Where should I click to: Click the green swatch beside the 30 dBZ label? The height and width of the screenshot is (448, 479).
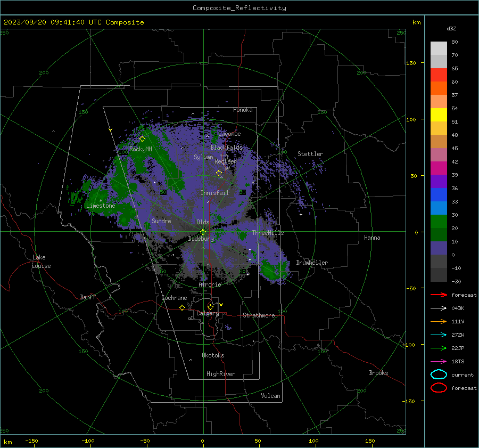(x=439, y=221)
